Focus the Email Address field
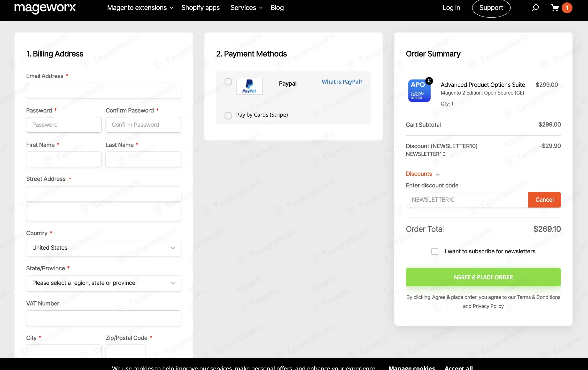Image resolution: width=588 pixels, height=370 pixels. coord(104,90)
